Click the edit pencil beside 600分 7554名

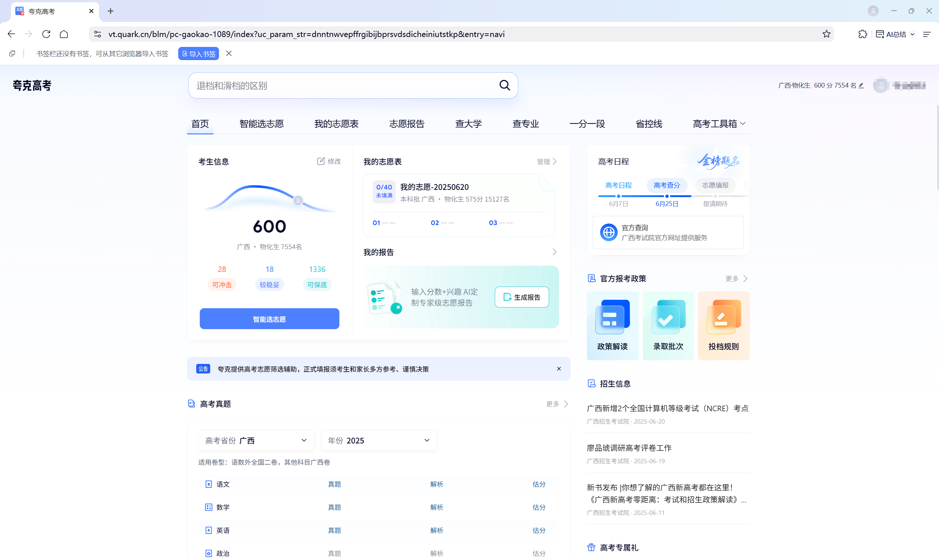click(x=861, y=85)
